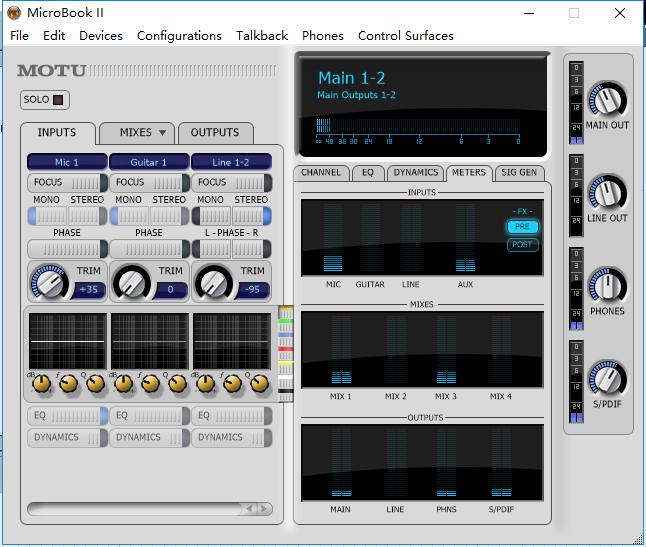Enable PHASE invert on Guitar 1 channel

tap(148, 248)
